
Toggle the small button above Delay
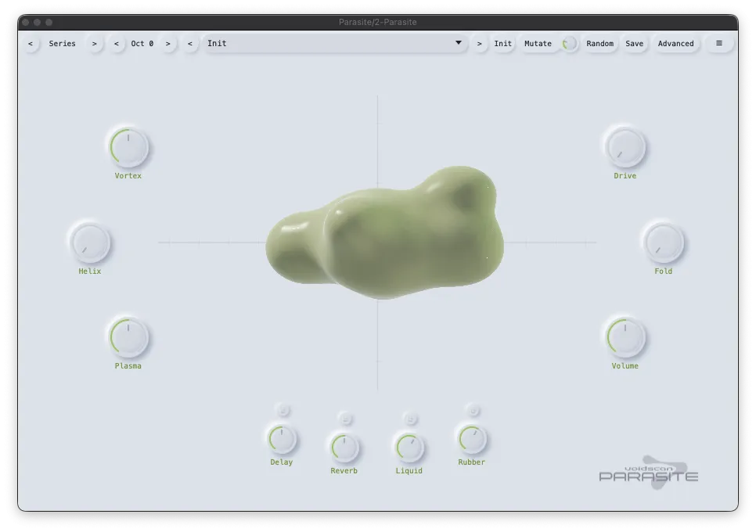click(x=283, y=411)
